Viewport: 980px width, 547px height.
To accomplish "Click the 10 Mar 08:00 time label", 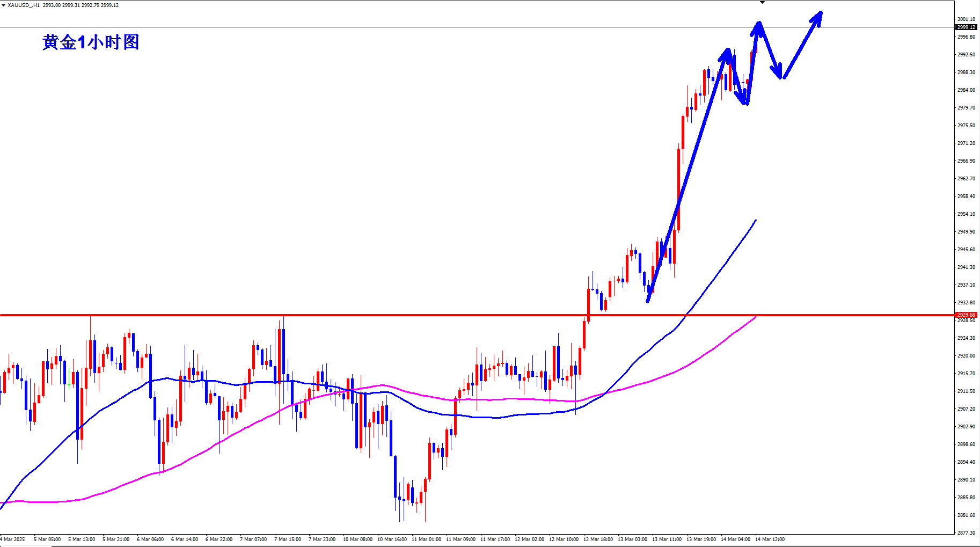I will pos(357,539).
